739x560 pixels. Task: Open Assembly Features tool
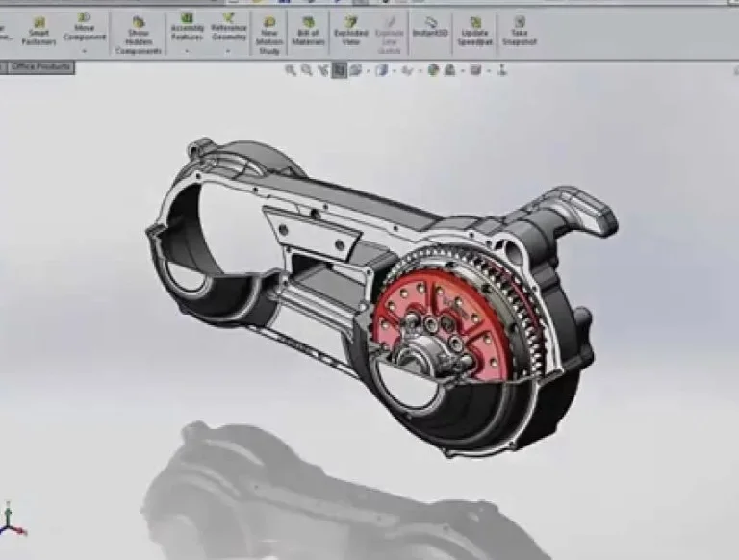tap(187, 27)
